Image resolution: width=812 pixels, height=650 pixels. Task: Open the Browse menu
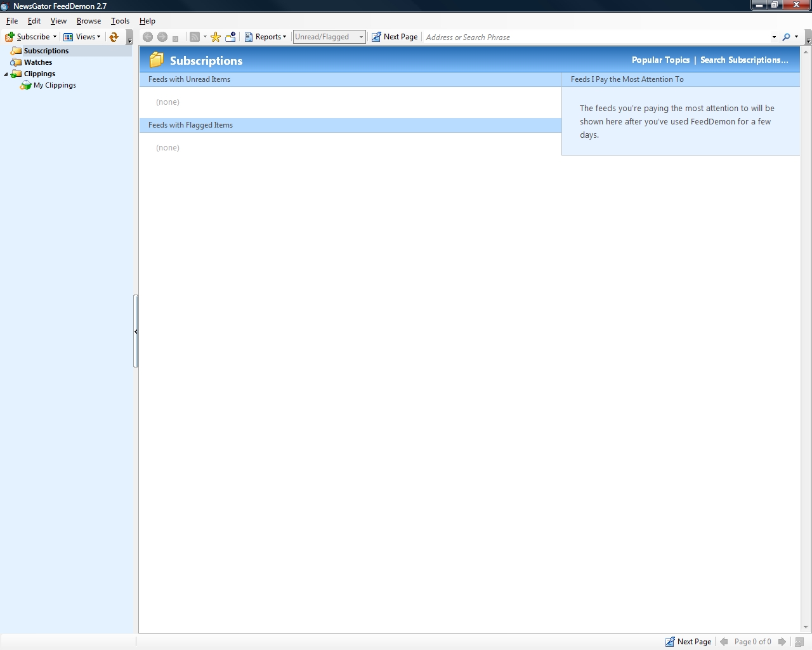click(89, 21)
